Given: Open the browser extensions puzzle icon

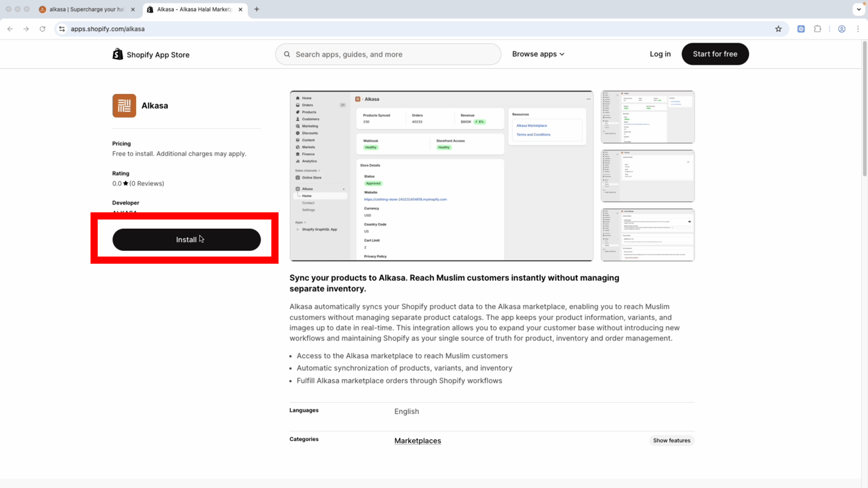Looking at the screenshot, I should pyautogui.click(x=818, y=29).
